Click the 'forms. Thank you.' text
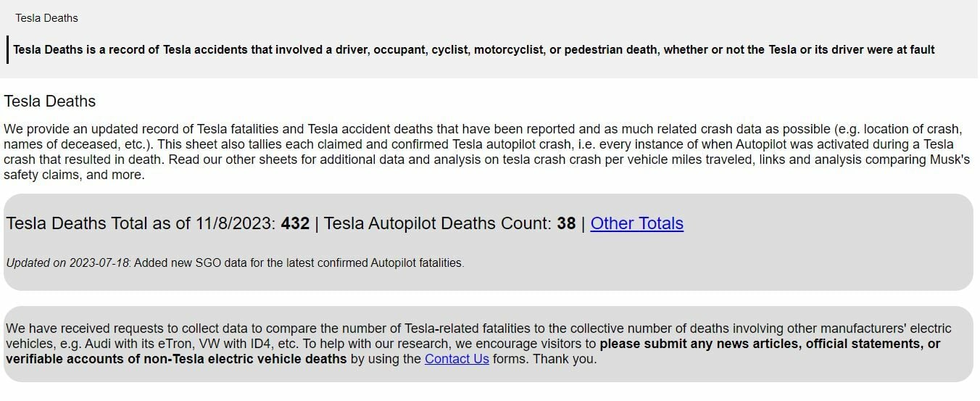 pos(544,359)
